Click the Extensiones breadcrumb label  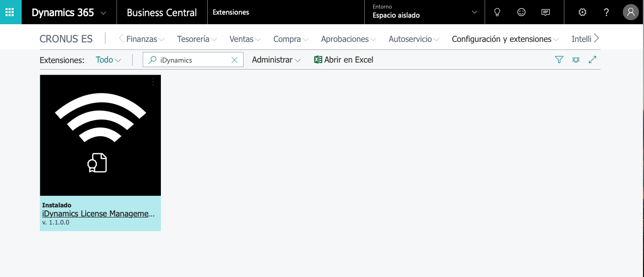pos(231,12)
